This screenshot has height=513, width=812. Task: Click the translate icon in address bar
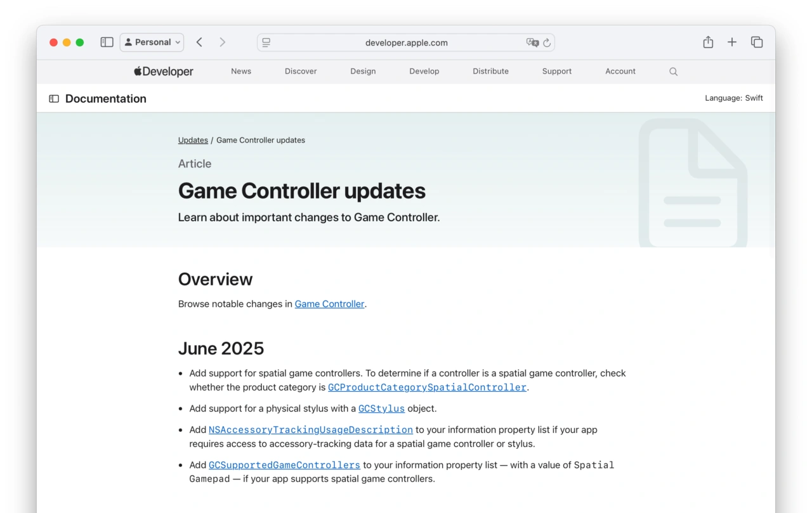click(x=532, y=43)
